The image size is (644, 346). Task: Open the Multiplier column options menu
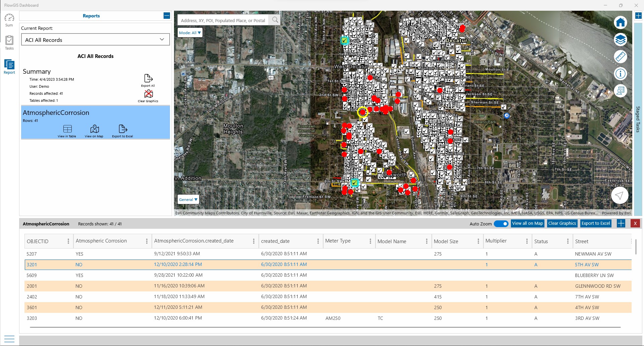(x=527, y=241)
